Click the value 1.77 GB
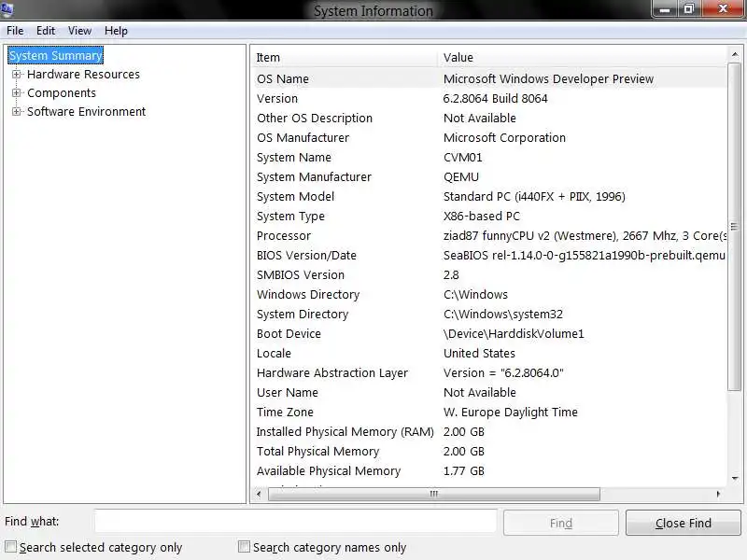 (x=463, y=470)
